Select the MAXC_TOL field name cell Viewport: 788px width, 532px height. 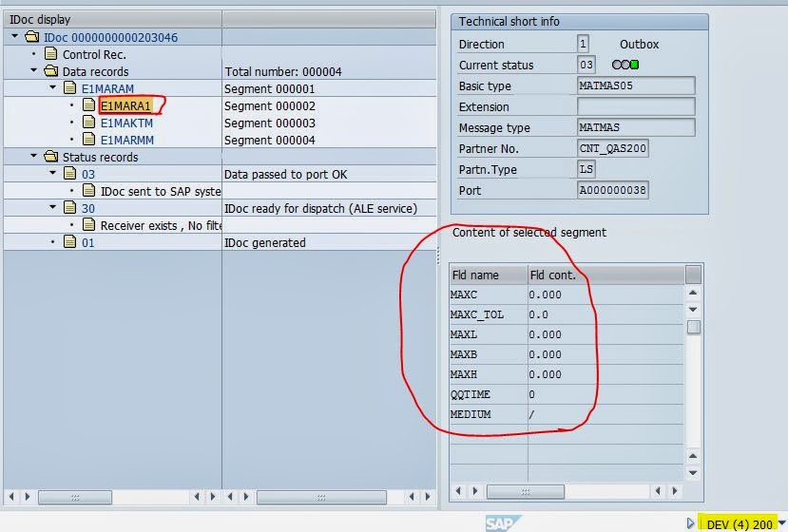(x=489, y=315)
